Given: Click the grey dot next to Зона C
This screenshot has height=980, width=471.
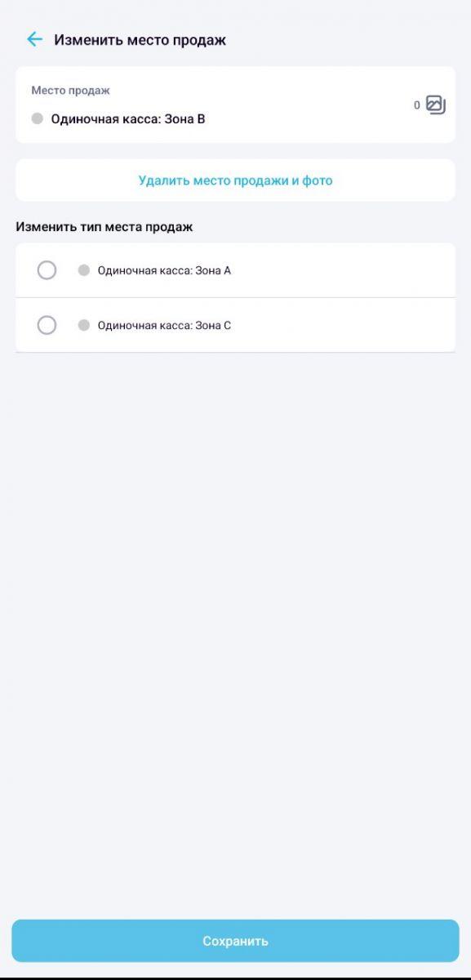Looking at the screenshot, I should [83, 325].
